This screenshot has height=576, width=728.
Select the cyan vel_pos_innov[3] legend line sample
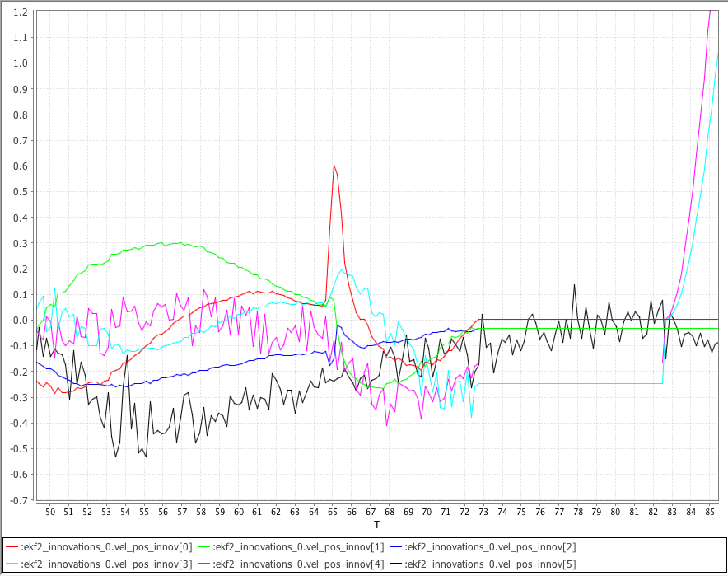click(12, 564)
